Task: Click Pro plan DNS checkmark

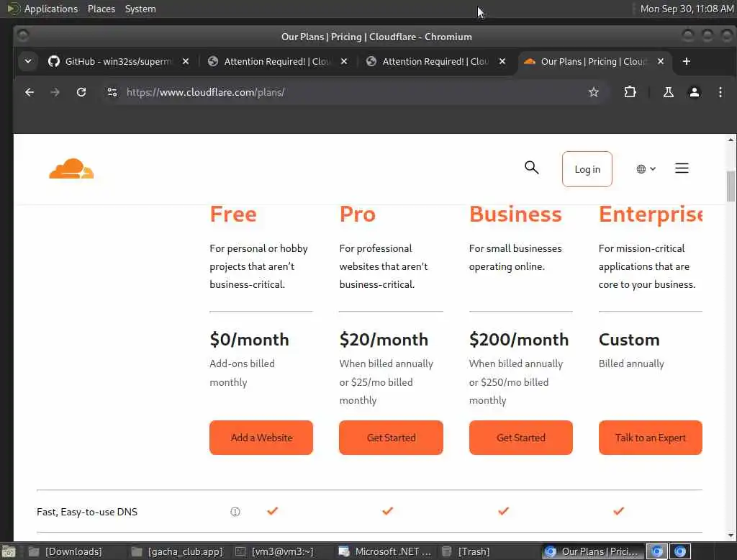Action: pos(387,510)
